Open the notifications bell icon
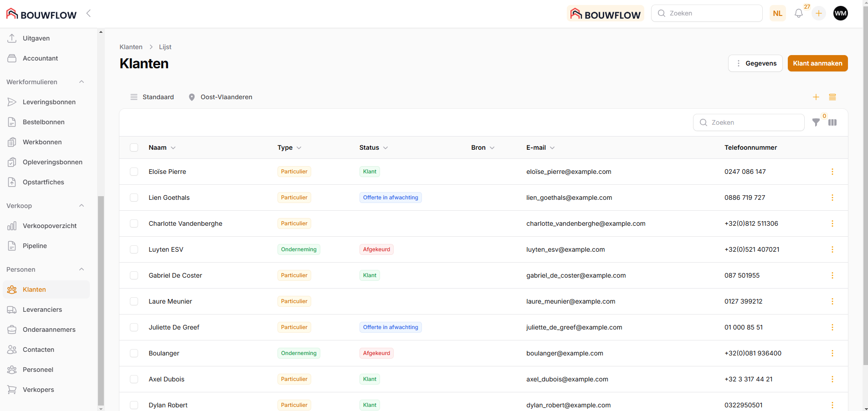This screenshot has height=411, width=868. coord(798,14)
